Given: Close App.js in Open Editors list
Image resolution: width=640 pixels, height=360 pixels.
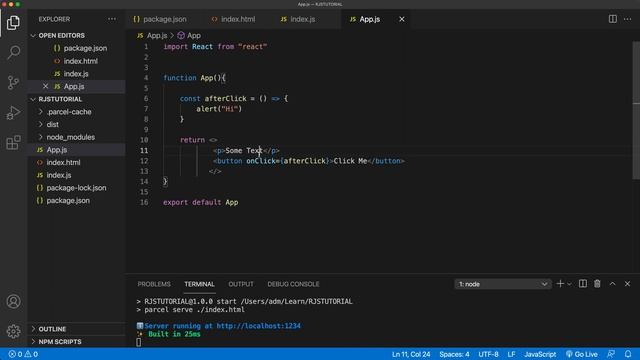Looking at the screenshot, I should (45, 86).
